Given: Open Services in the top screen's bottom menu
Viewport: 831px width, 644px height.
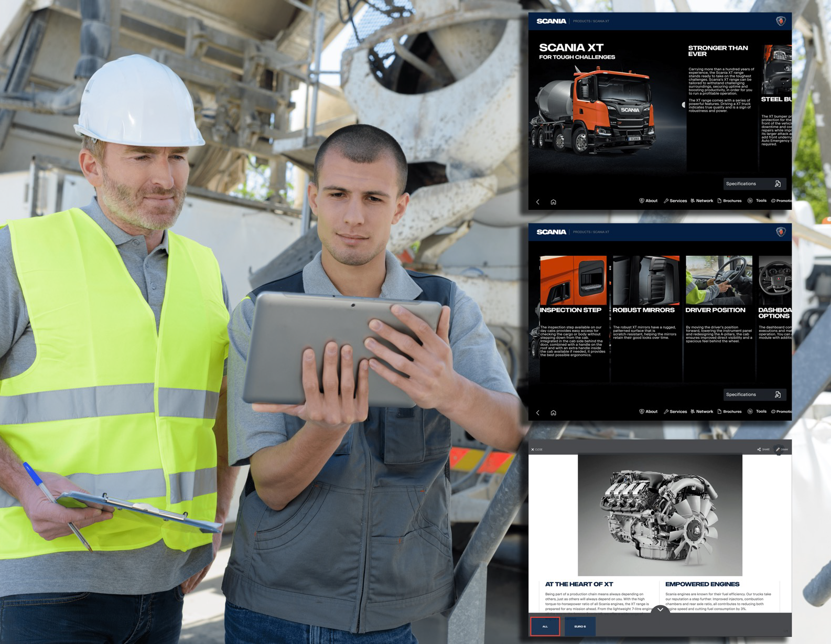Looking at the screenshot, I should (675, 201).
